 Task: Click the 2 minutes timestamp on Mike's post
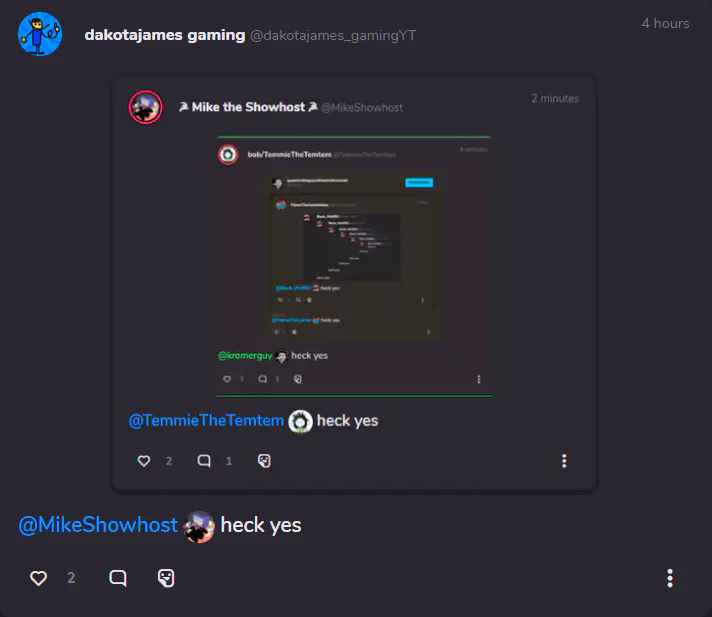click(555, 99)
